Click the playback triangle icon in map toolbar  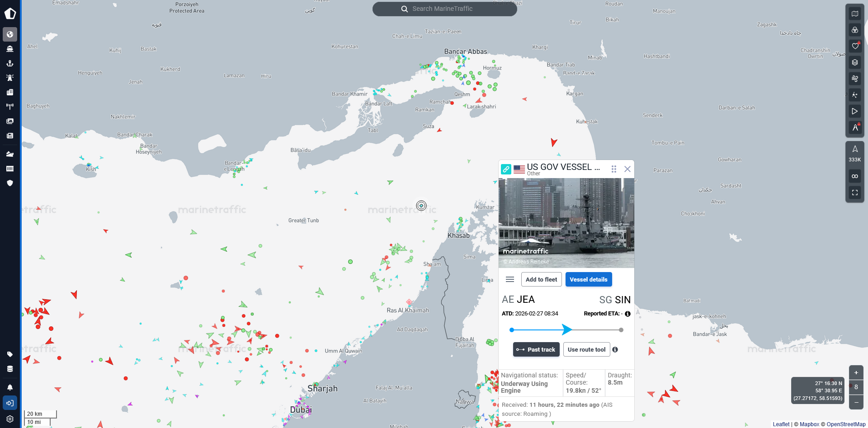coord(855,111)
